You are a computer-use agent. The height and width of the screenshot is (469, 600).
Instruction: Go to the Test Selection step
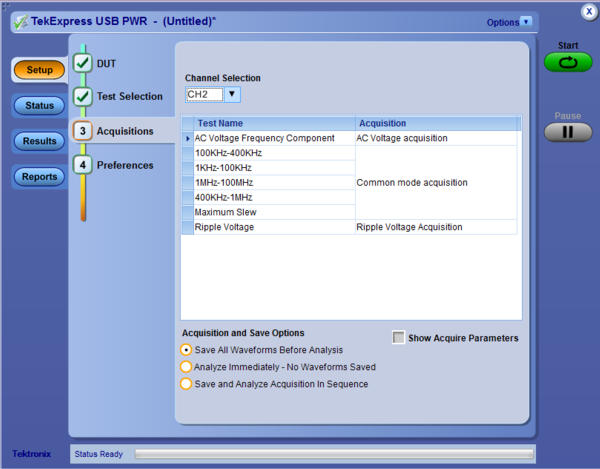click(x=130, y=96)
